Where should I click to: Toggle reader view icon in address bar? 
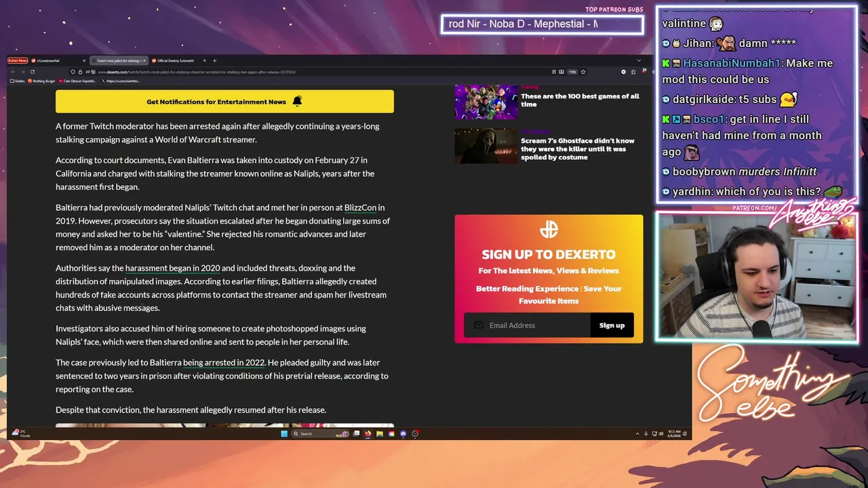pos(554,72)
